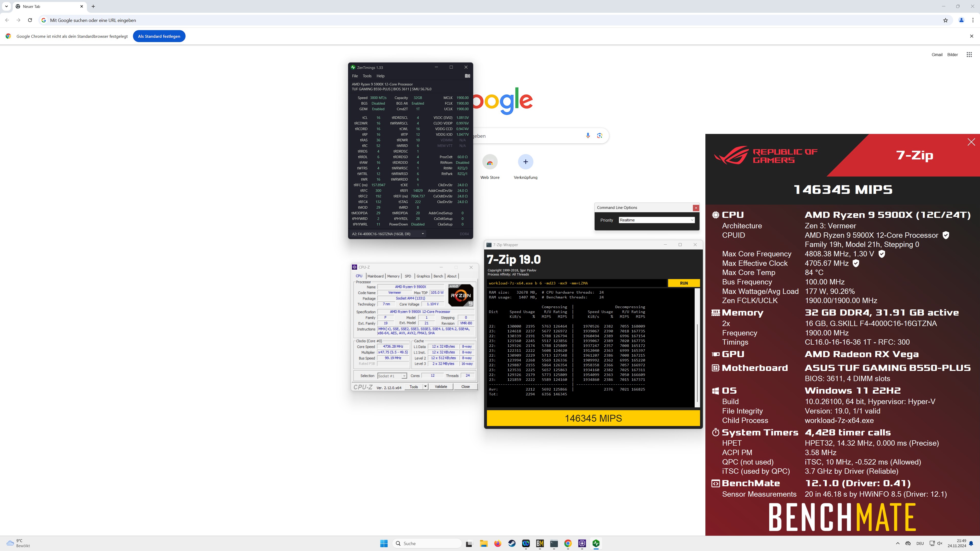Click the Close button in CPU-Z

465,387
